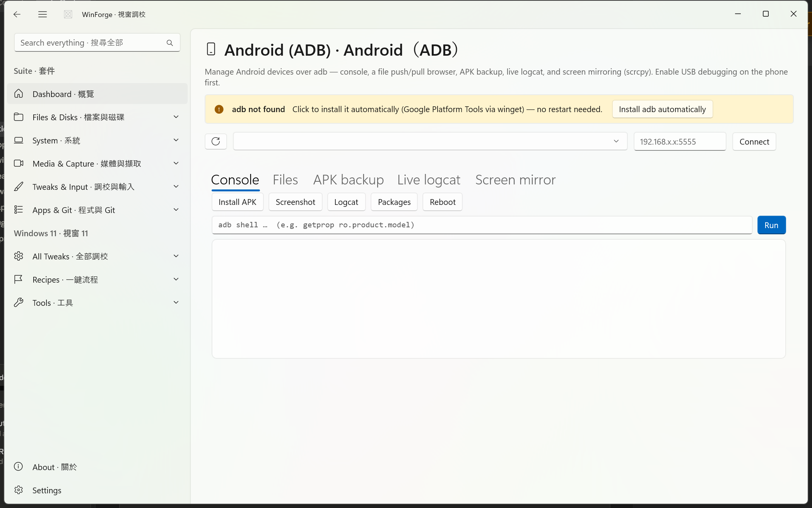
Task: Click the About info icon
Action: click(x=19, y=466)
